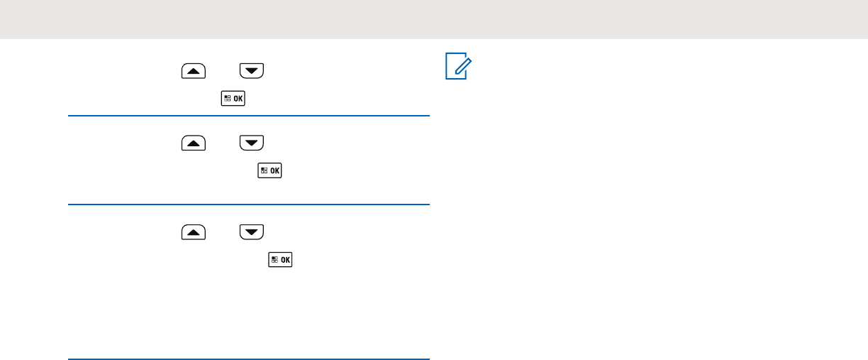Click the blue divider under the first step

coord(248,116)
